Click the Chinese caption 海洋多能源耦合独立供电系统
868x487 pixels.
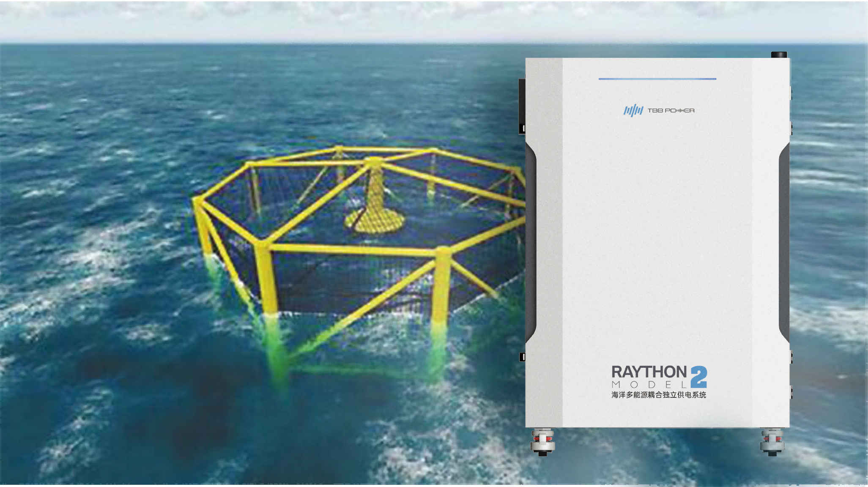(659, 395)
